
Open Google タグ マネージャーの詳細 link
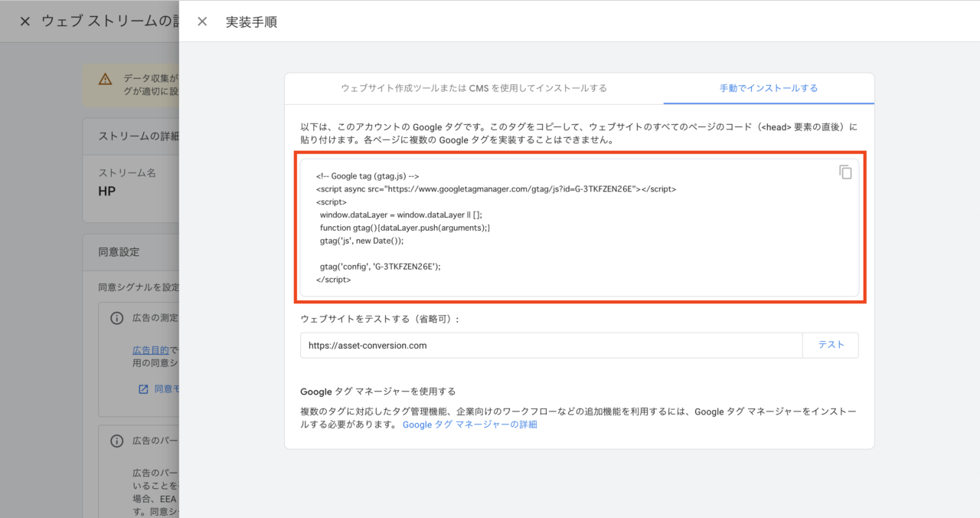click(x=470, y=424)
